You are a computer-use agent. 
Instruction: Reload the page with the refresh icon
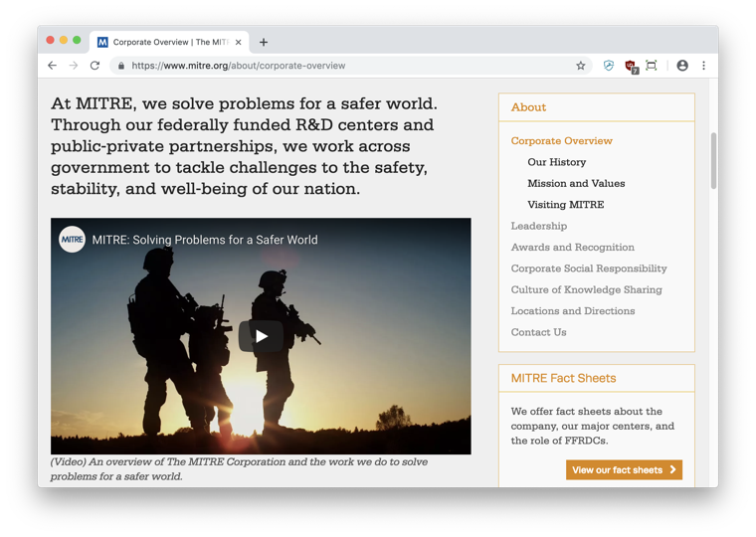point(94,66)
